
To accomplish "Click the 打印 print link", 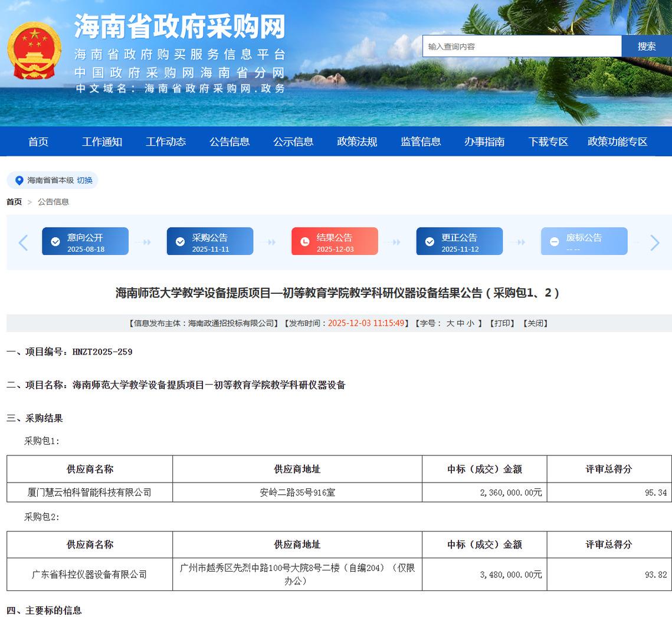I will click(x=502, y=323).
